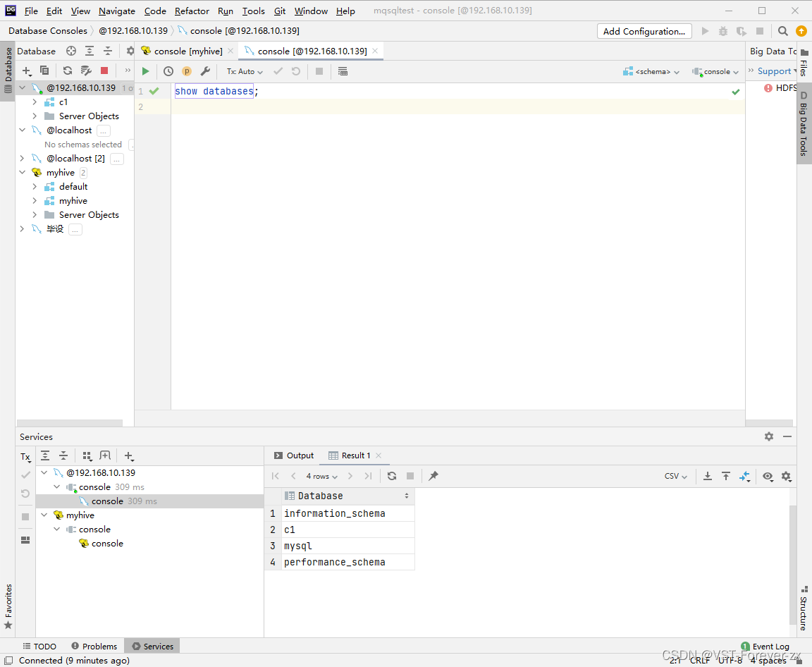Image resolution: width=812 pixels, height=667 pixels.
Task: Open data extractor settings gear in results
Action: click(786, 476)
